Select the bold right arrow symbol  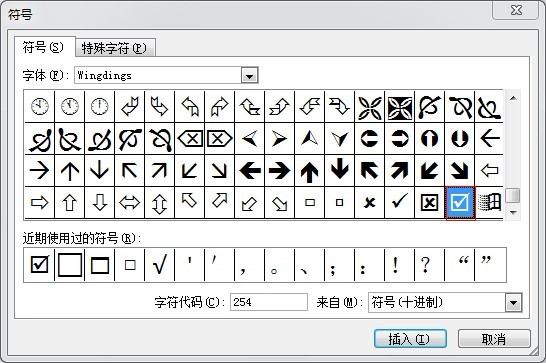pos(280,170)
